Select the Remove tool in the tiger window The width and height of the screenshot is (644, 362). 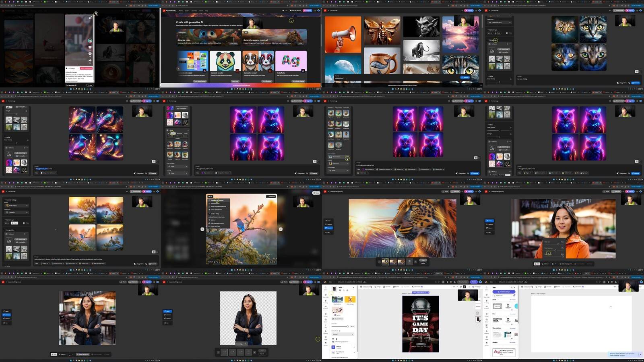(x=328, y=224)
